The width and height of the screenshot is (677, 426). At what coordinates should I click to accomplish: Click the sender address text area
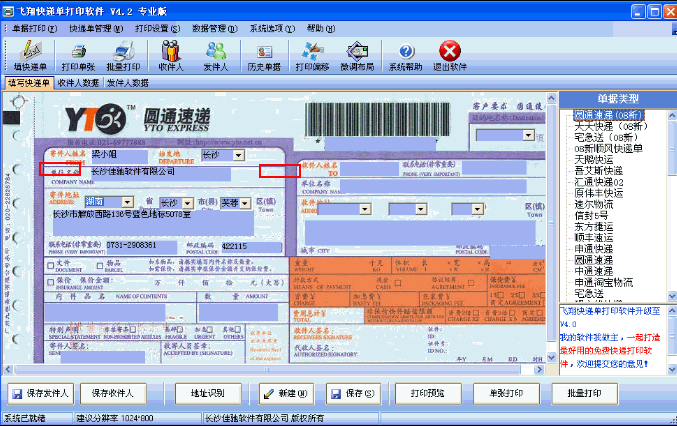click(153, 223)
